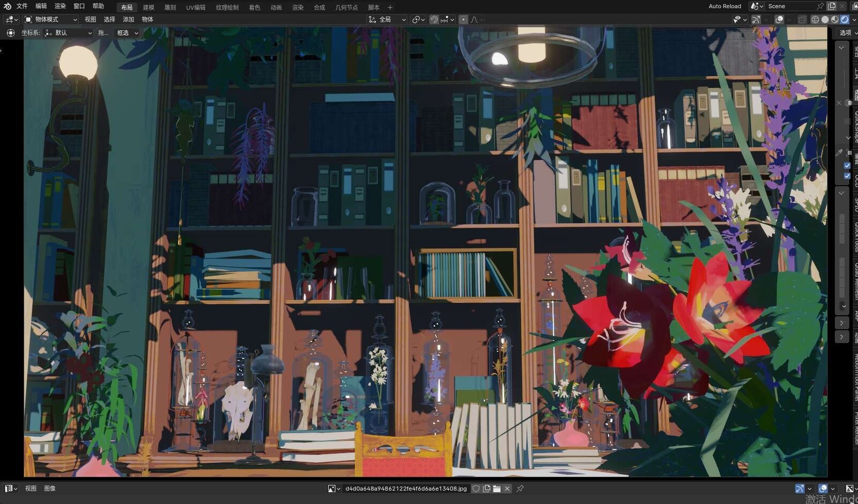Switch to the UV编辑 workspace tab
This screenshot has width=858, height=504.
196,8
